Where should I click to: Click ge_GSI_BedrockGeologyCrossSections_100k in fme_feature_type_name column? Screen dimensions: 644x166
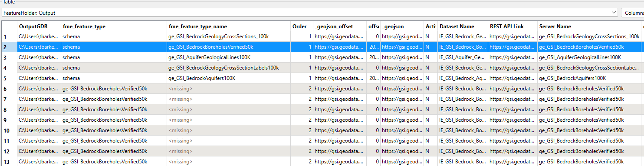[229, 37]
